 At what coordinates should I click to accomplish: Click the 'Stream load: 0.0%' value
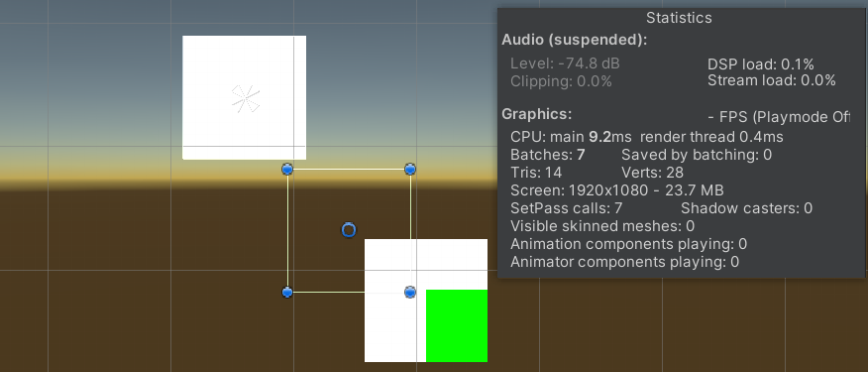pyautogui.click(x=772, y=81)
